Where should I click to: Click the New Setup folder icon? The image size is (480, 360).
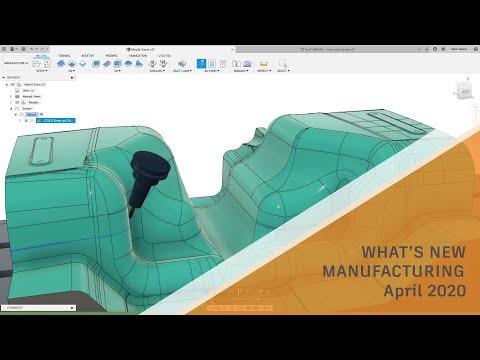(37, 63)
